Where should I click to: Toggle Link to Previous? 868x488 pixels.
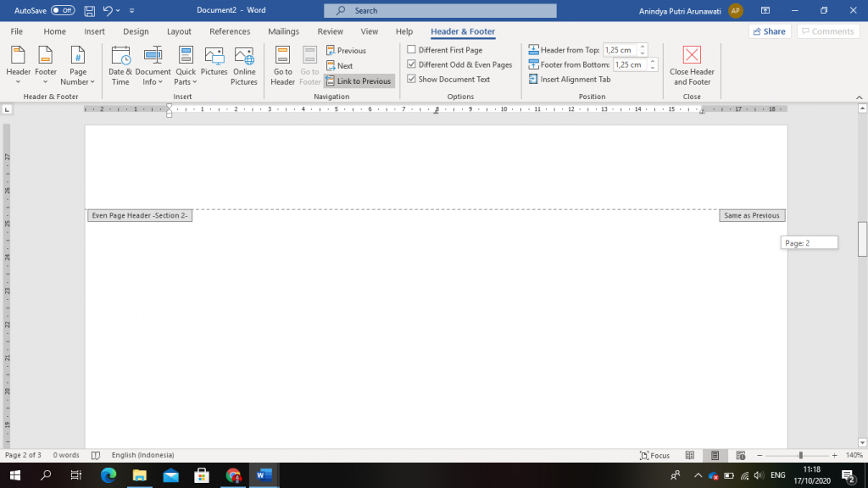point(359,81)
